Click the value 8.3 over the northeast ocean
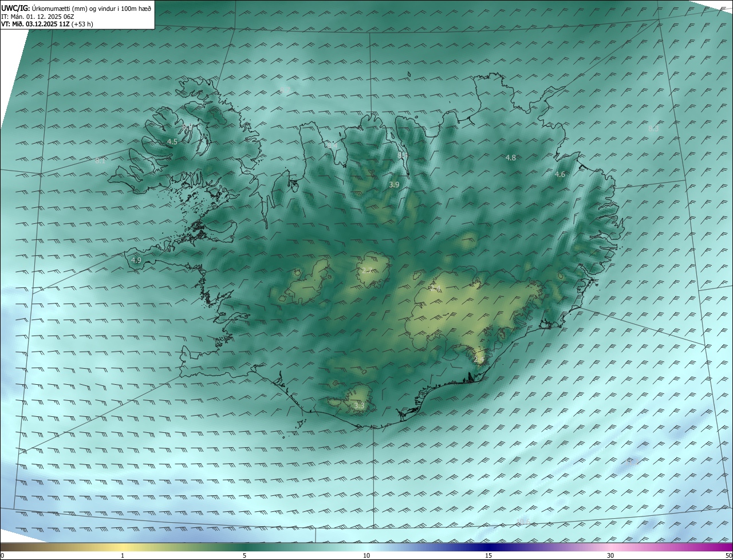Screen dimensions: 733x560 (653, 129)
